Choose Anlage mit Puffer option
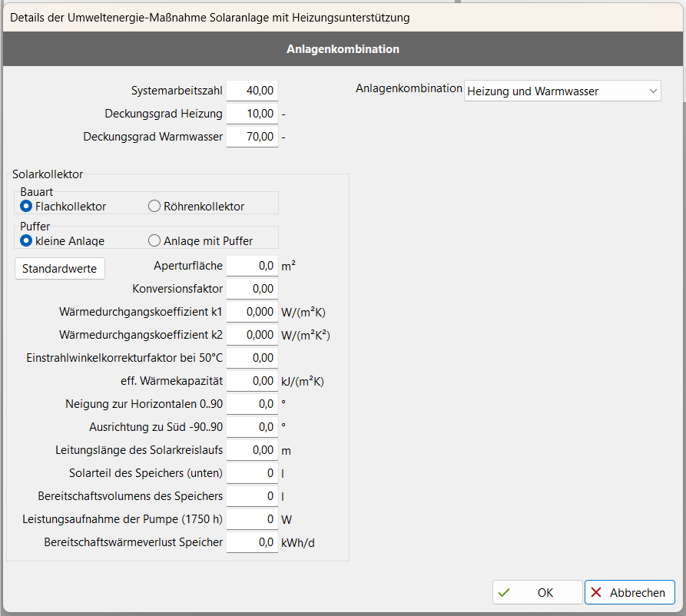The height and width of the screenshot is (616, 686). pos(154,240)
